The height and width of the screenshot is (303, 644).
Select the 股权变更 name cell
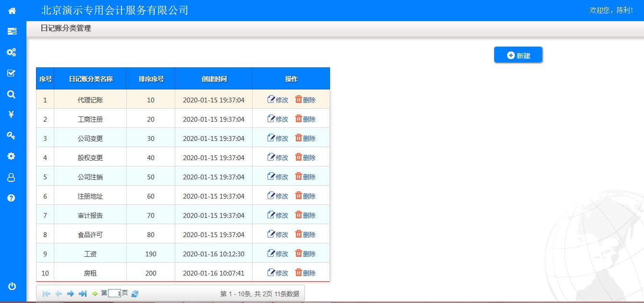(x=90, y=157)
